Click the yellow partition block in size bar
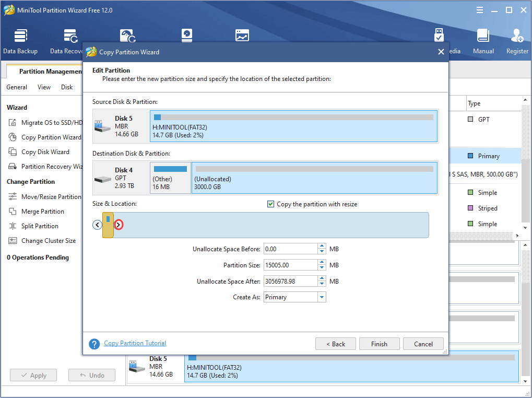The height and width of the screenshot is (398, 532). (x=108, y=225)
